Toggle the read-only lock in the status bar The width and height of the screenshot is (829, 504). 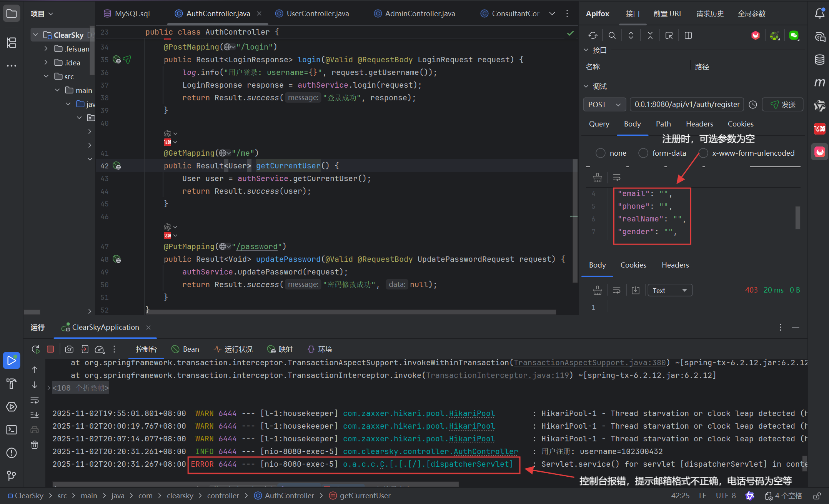(817, 496)
